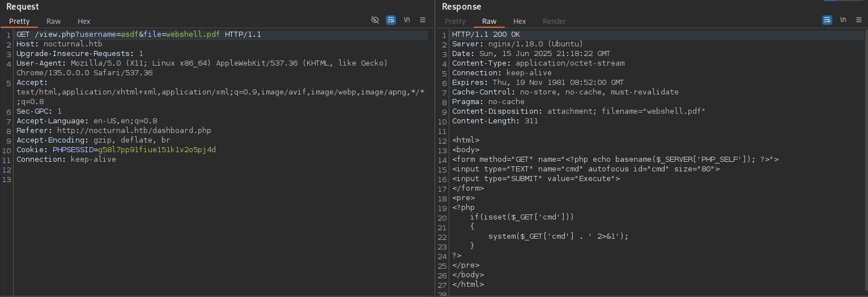Image resolution: width=868 pixels, height=297 pixels.
Task: Click the 'Connection: keep-alive' line in the Request
Action: click(66, 160)
